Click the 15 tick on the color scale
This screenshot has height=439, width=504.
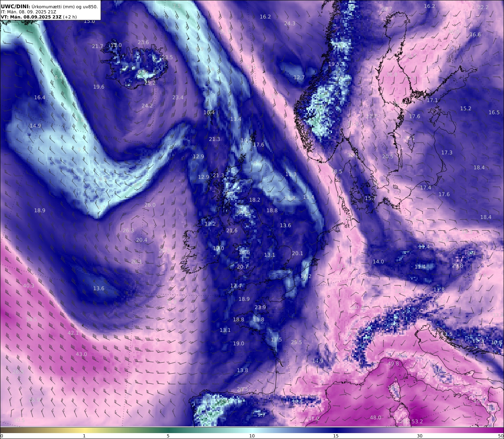point(336,436)
